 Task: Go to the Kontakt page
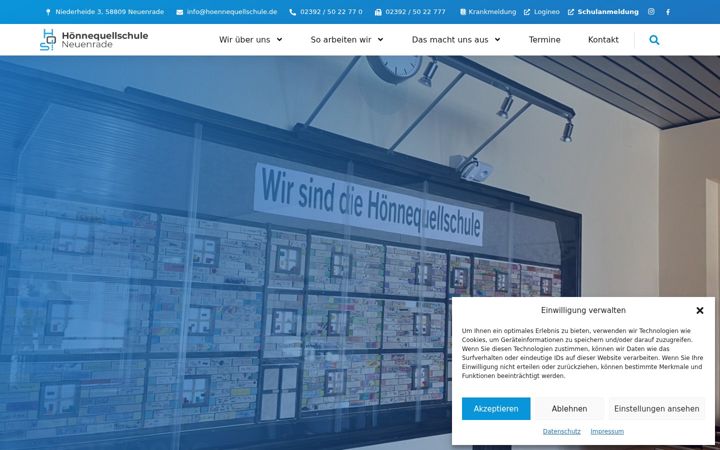[603, 39]
